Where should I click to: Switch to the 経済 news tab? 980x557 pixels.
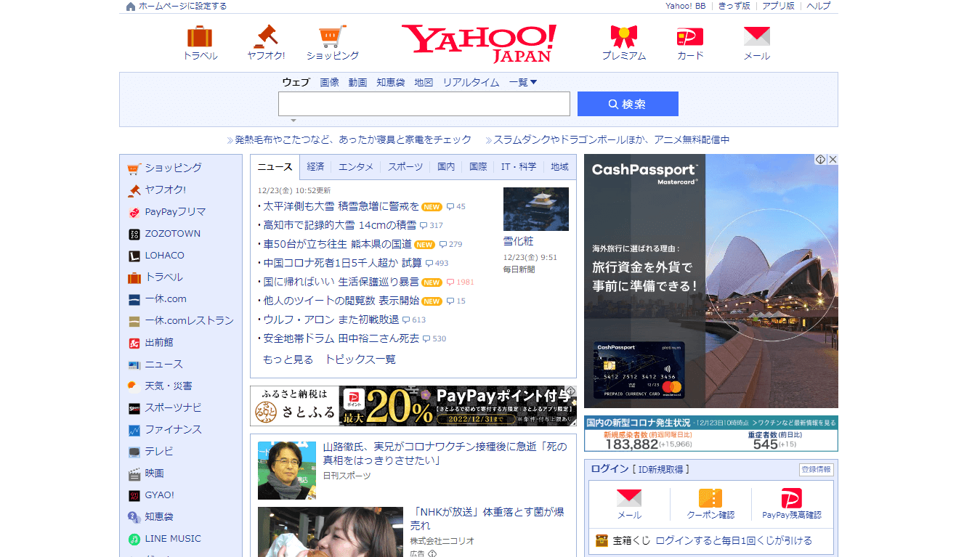315,167
